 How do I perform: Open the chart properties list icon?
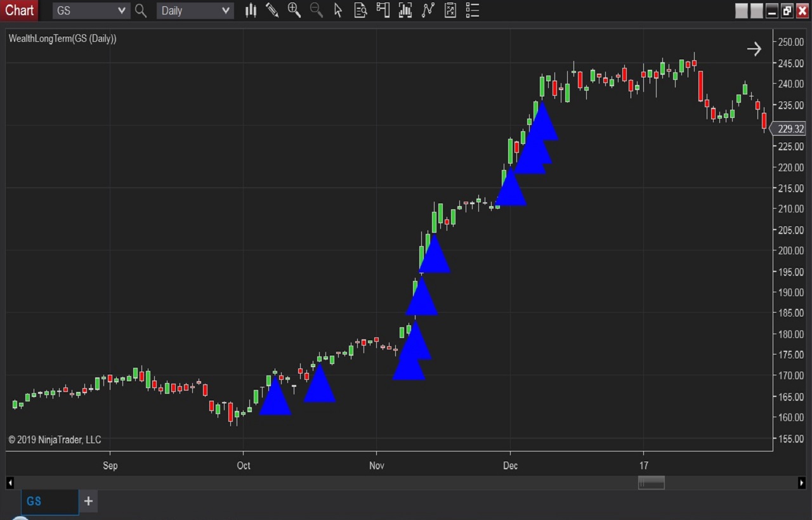472,10
